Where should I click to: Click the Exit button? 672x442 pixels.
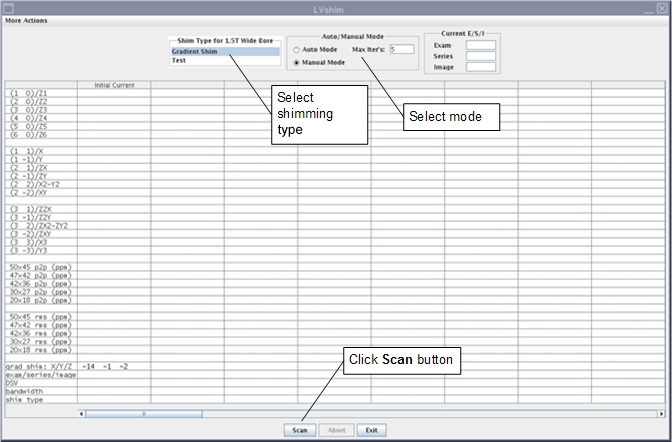(x=371, y=430)
